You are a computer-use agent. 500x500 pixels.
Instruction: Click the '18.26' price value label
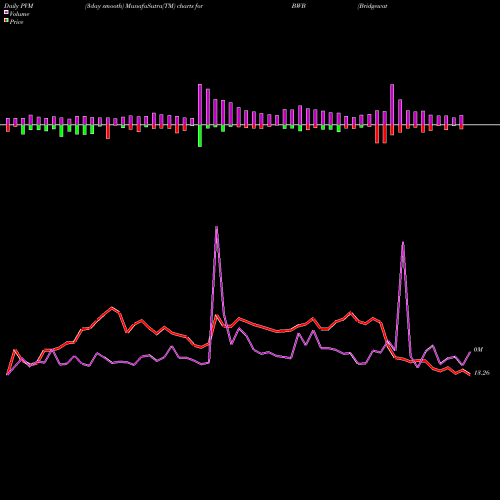(x=481, y=373)
